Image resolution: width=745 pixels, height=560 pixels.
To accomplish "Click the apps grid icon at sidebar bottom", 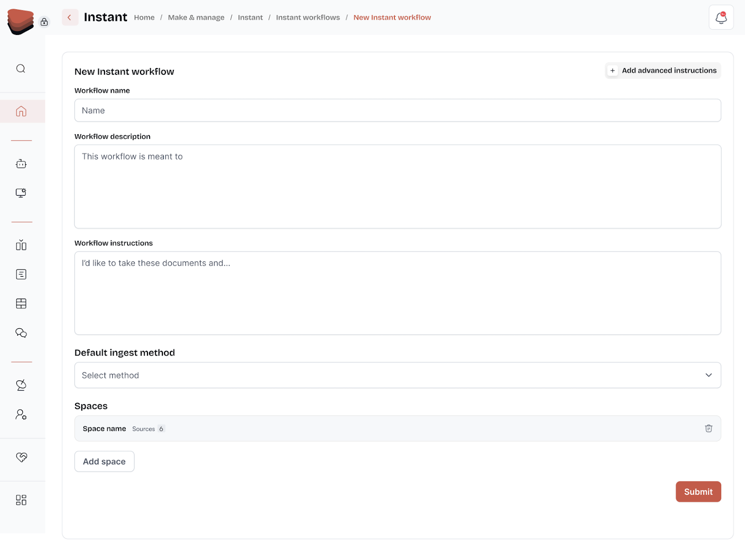I will (20, 499).
